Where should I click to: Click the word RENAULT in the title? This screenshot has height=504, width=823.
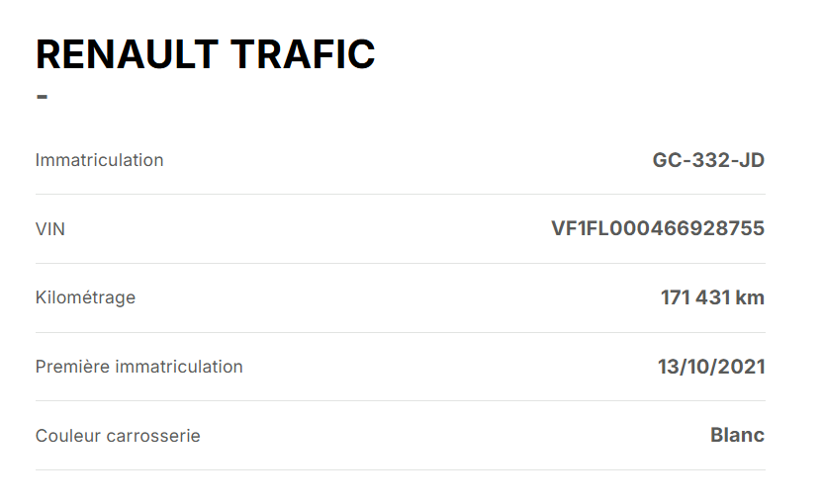[127, 54]
